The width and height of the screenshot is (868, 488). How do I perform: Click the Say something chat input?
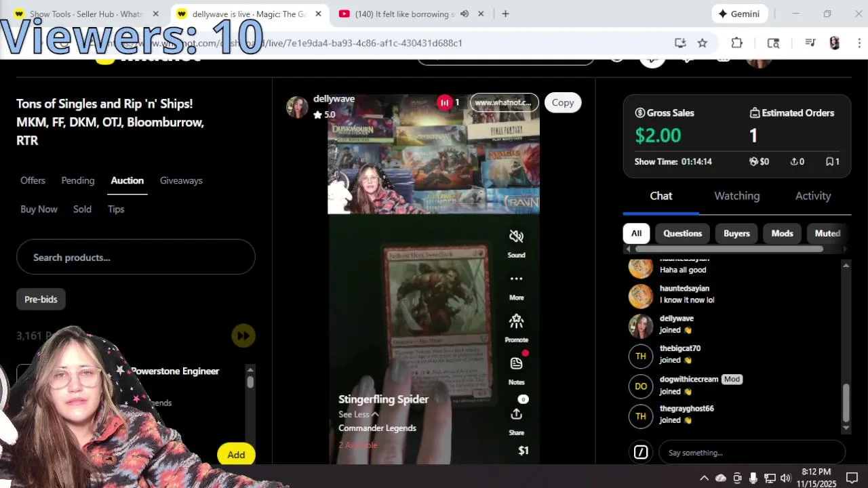pyautogui.click(x=751, y=452)
